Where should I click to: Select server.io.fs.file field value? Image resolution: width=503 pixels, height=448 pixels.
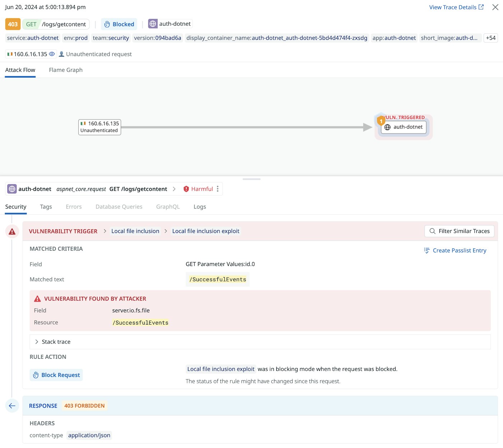point(131,311)
